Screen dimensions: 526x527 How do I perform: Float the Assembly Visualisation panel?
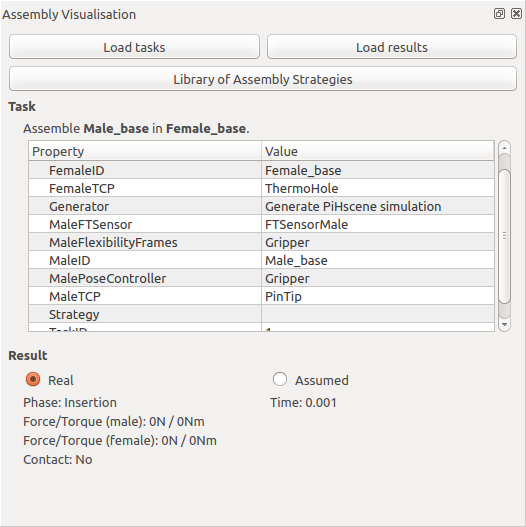[499, 14]
